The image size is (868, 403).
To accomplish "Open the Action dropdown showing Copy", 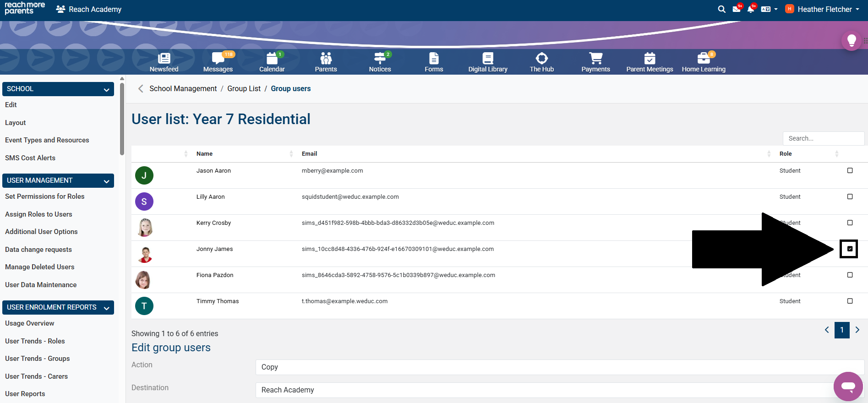I will point(559,367).
